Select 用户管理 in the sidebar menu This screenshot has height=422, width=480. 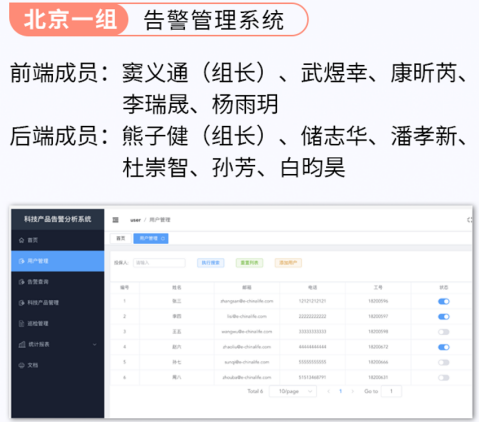pyautogui.click(x=58, y=261)
